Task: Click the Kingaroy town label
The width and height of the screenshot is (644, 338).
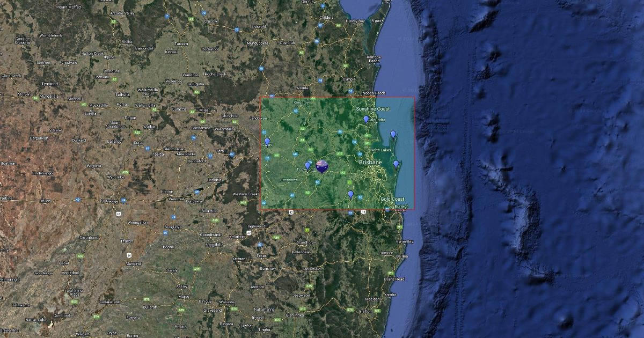Action: pyautogui.click(x=302, y=102)
